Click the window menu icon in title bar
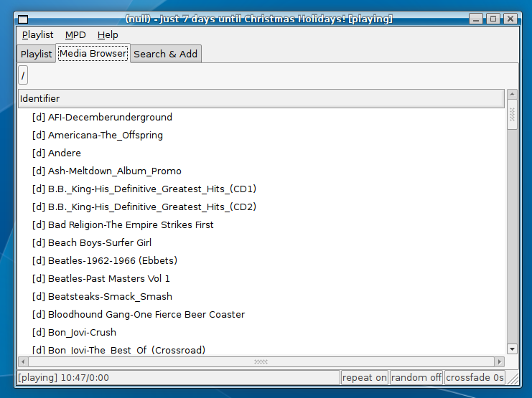532x398 pixels. (x=23, y=19)
